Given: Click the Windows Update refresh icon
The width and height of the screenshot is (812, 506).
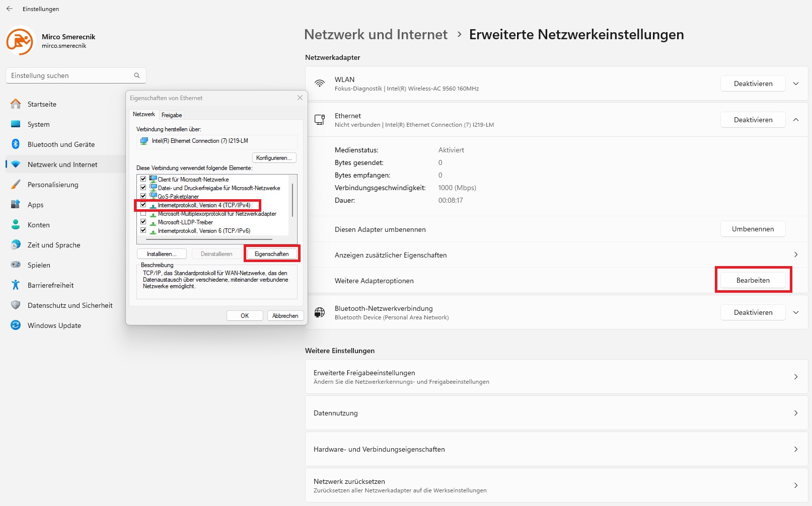Looking at the screenshot, I should pos(16,325).
